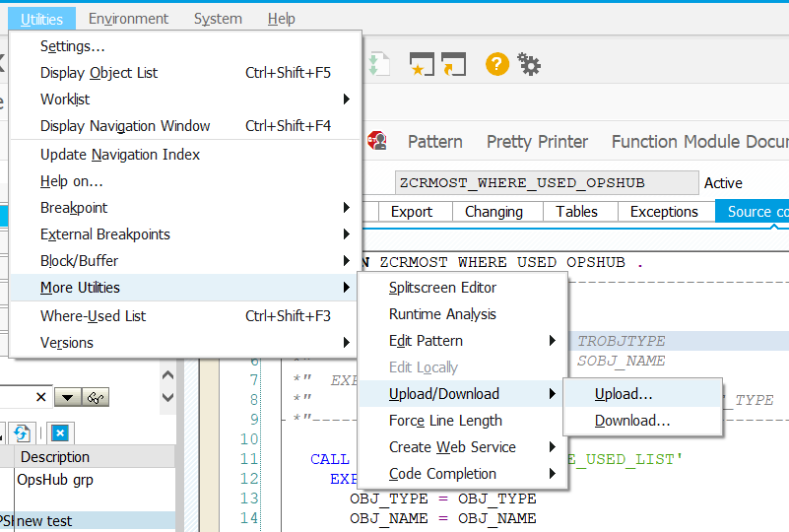Click the Pattern button
Image resolution: width=789 pixels, height=532 pixels.
point(434,142)
